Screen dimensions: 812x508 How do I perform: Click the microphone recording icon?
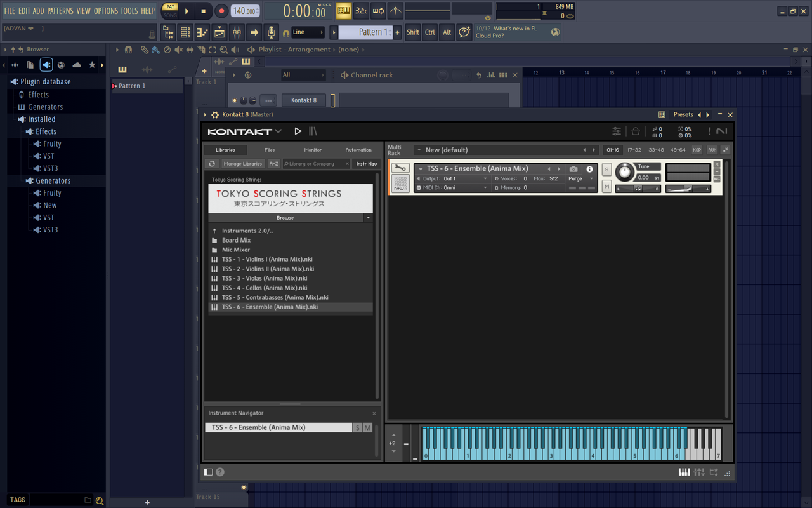(271, 32)
